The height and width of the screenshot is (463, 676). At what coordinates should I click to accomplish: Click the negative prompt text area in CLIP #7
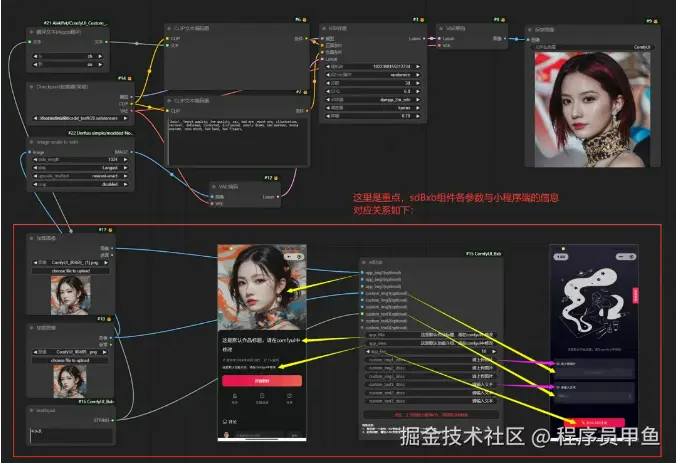click(x=238, y=141)
